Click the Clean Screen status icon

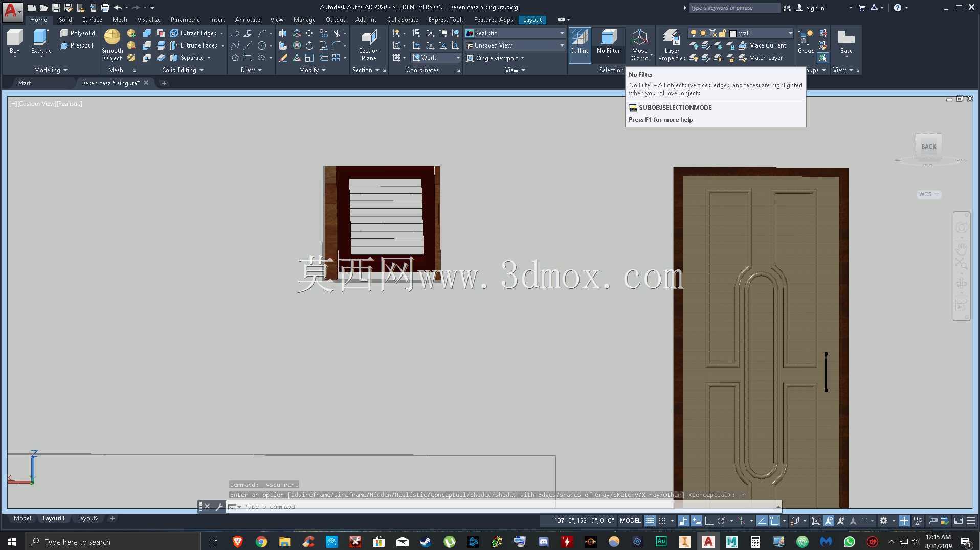[959, 521]
